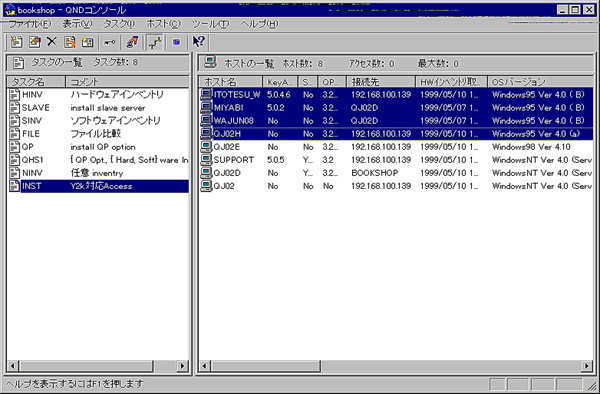The width and height of the screenshot is (600, 394).
Task: Click the document icon of task QHS1
Action: (x=15, y=160)
